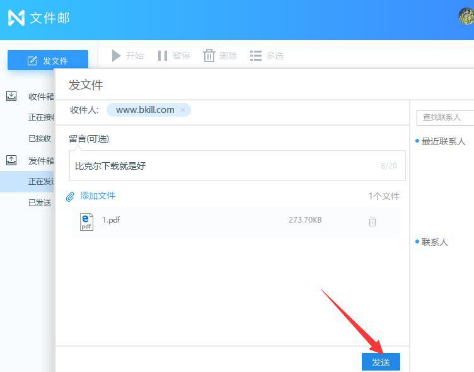Open the user avatar in header
The image size is (474, 372).
click(x=467, y=17)
